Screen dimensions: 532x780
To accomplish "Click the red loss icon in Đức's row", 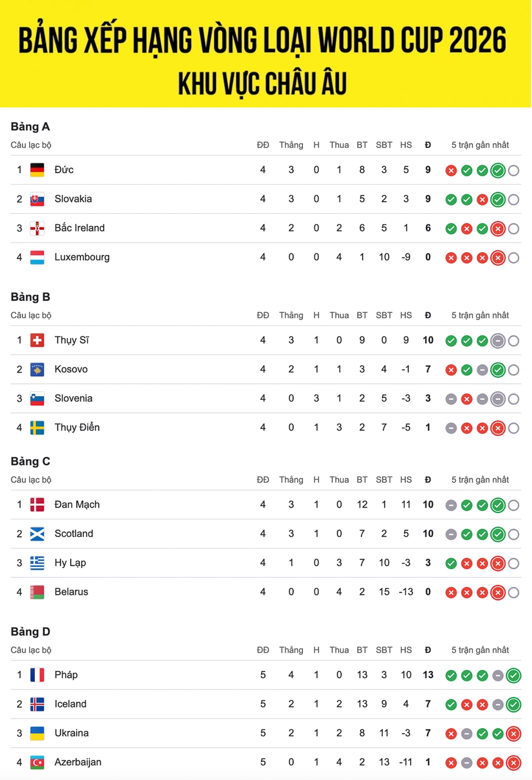I will coord(451,171).
